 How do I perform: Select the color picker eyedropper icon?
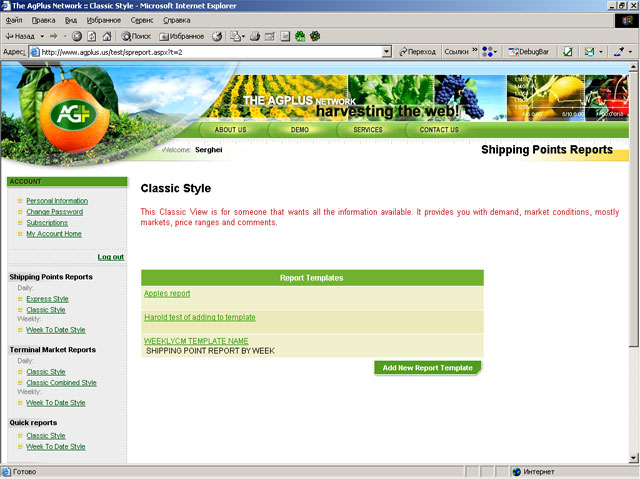pyautogui.click(x=618, y=52)
